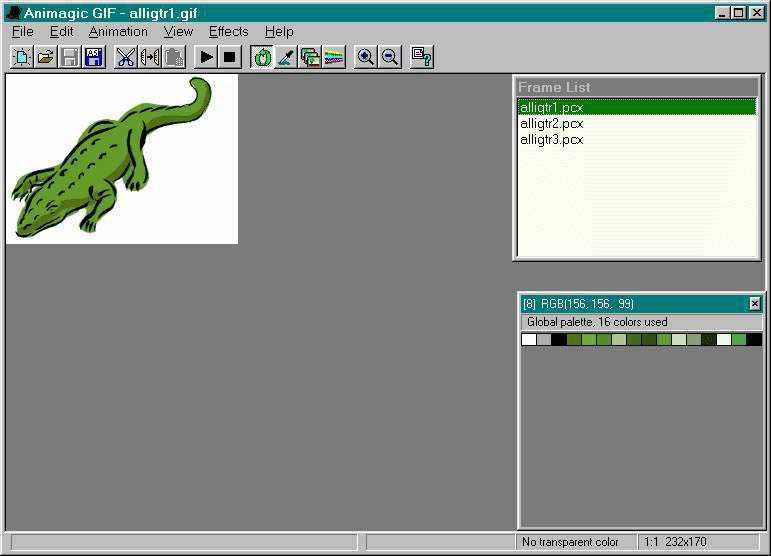Toggle the color palette window icon
This screenshot has height=556, width=771.
[x=334, y=57]
